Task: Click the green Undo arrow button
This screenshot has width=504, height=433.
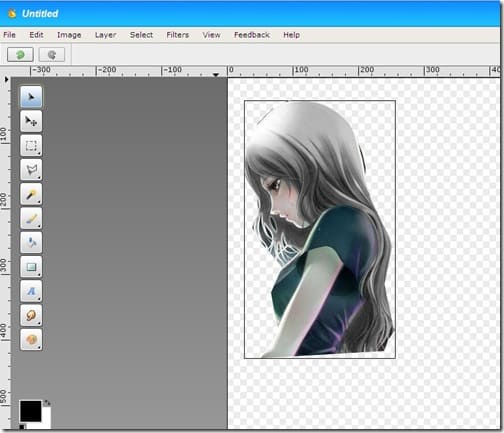Action: coord(20,55)
